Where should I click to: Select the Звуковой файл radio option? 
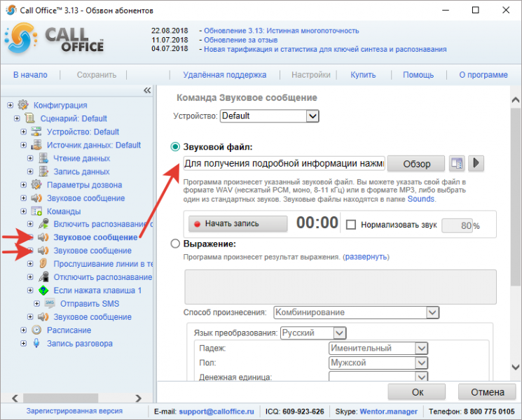(x=175, y=147)
